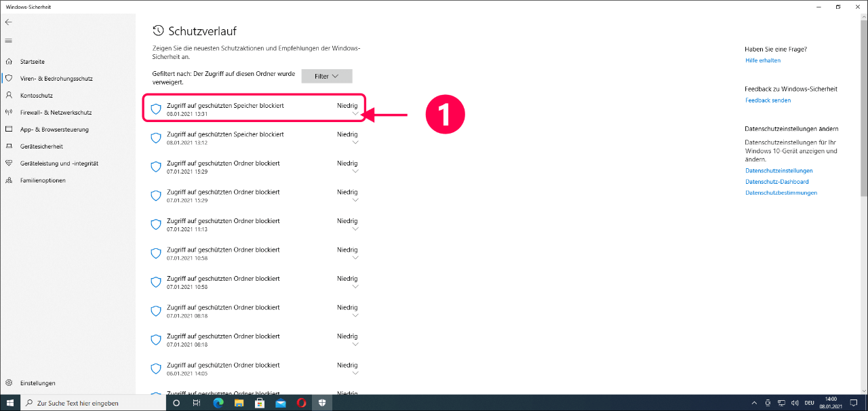
Task: Select text 'Zugriff auf geschützten Speicher blockiert' dated 13:31
Action: 225,106
